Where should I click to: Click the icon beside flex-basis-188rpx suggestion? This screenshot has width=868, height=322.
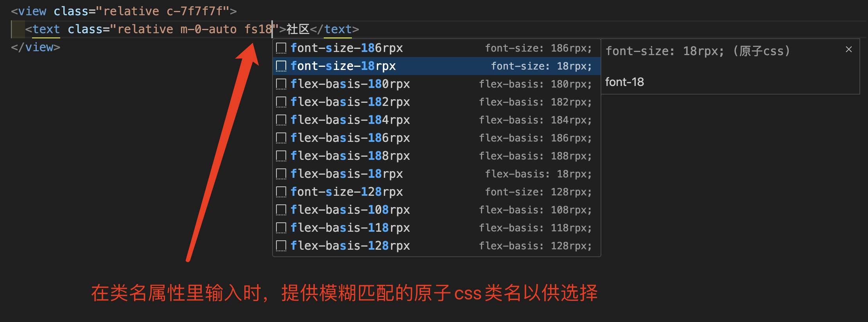(281, 156)
